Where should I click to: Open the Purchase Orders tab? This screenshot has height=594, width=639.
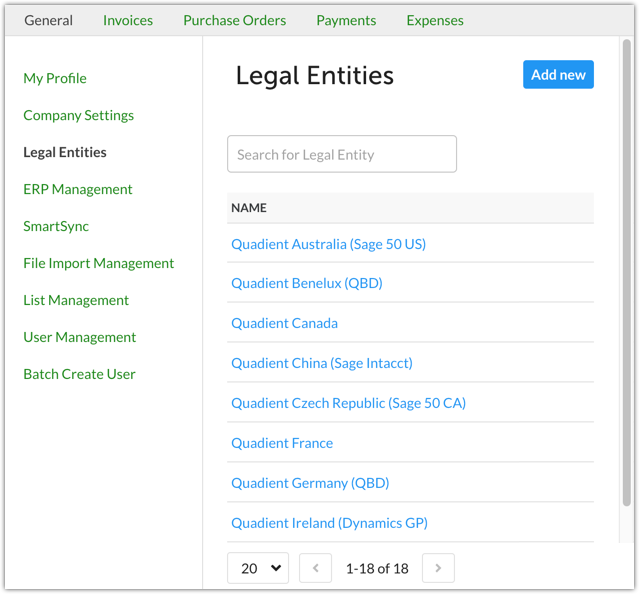tap(234, 20)
